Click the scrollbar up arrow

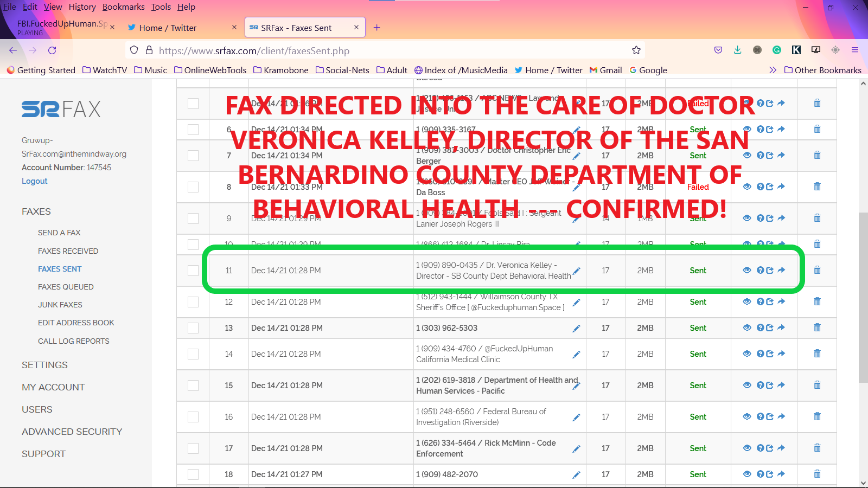click(x=863, y=84)
